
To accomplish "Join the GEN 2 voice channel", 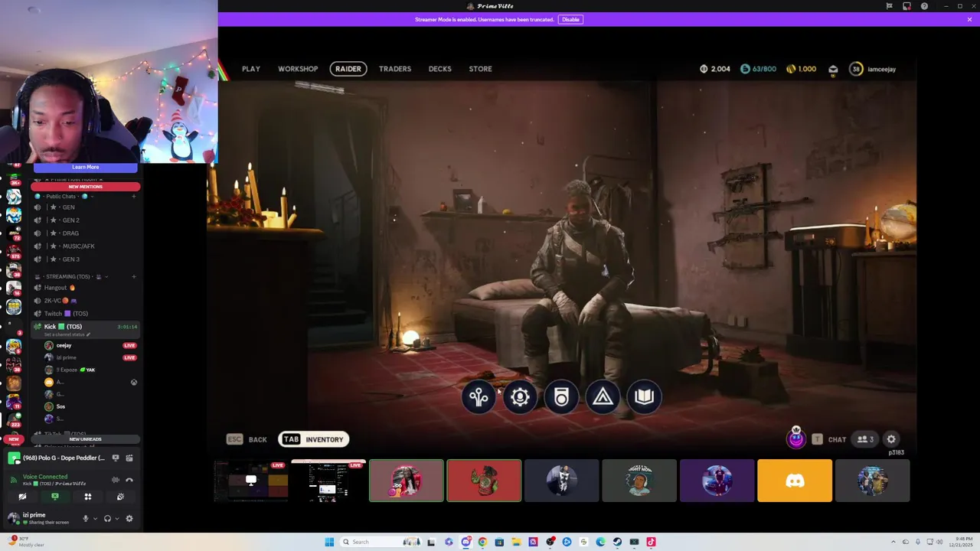I will 84,220.
